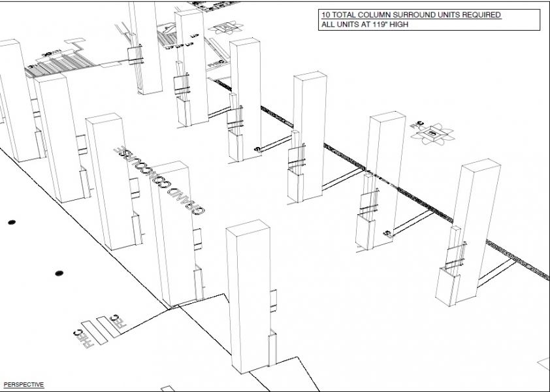
Task: Select the lower black dot marker
Action: coord(59,273)
